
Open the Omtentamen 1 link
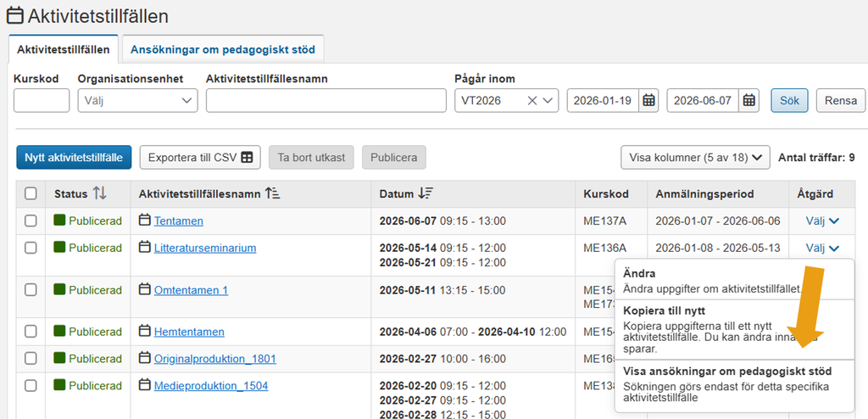pos(191,290)
